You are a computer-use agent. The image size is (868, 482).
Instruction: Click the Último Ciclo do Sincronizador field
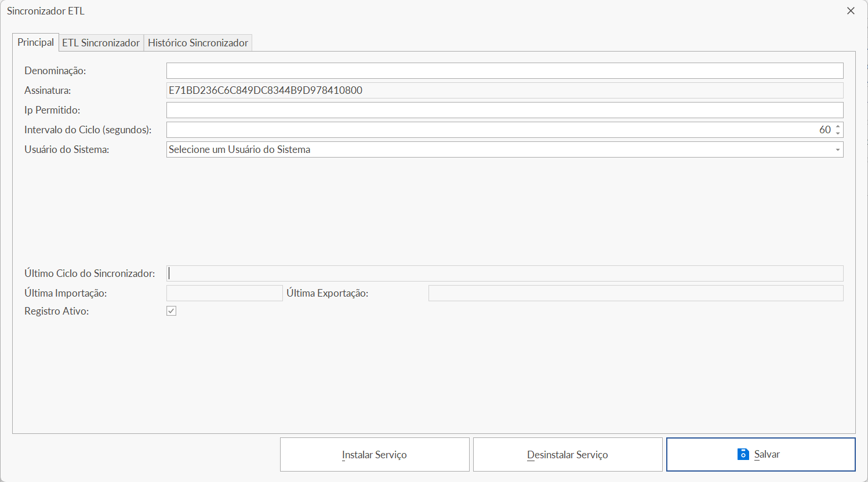click(x=504, y=273)
